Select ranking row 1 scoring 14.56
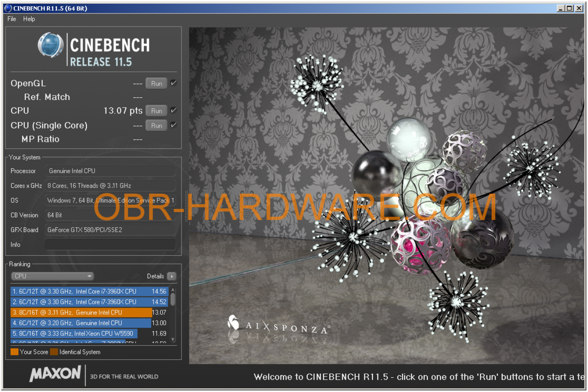The image size is (588, 392). pyautogui.click(x=90, y=291)
